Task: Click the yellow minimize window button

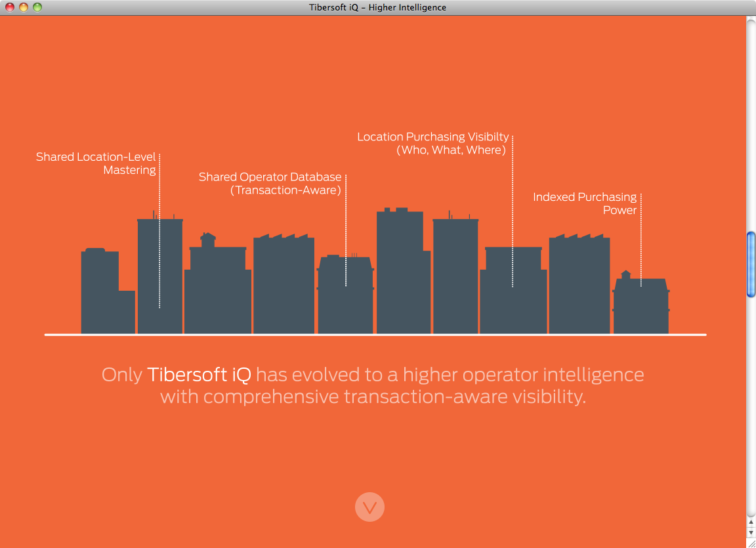Action: (24, 7)
